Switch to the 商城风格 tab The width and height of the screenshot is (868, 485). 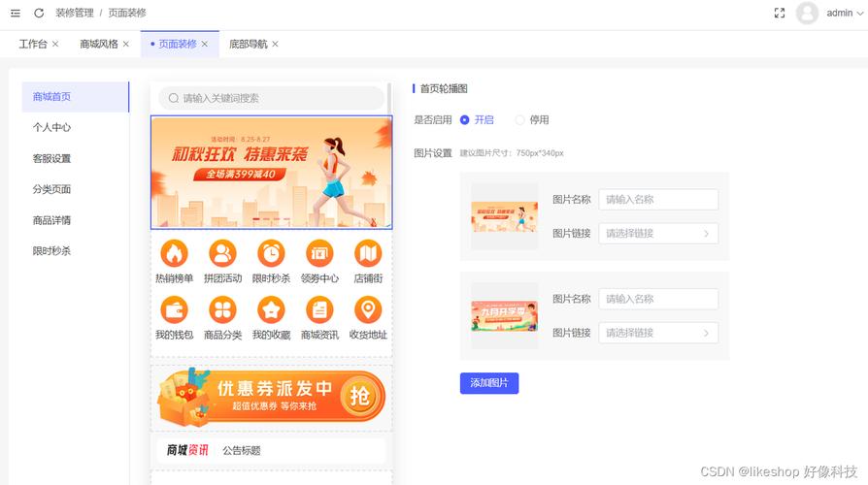click(98, 45)
